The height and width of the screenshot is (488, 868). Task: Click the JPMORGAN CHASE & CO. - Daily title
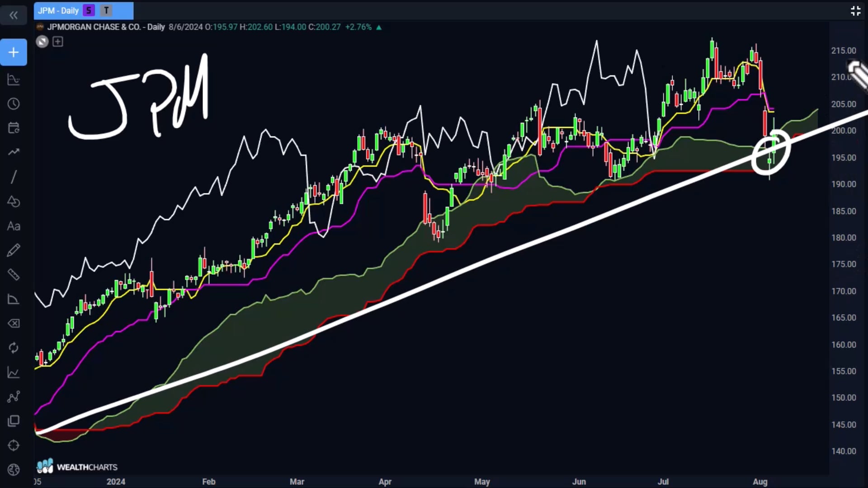click(106, 27)
